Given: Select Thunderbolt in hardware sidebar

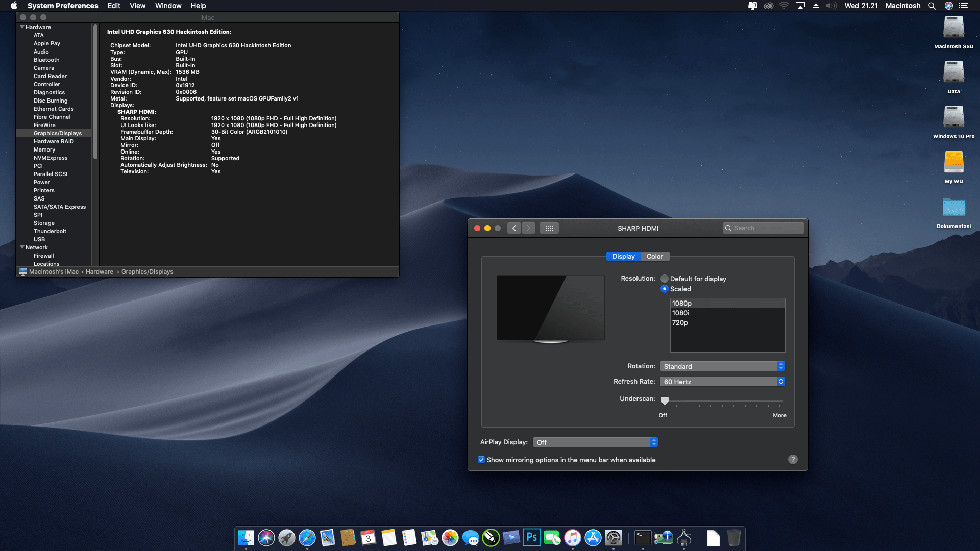Looking at the screenshot, I should pos(50,231).
